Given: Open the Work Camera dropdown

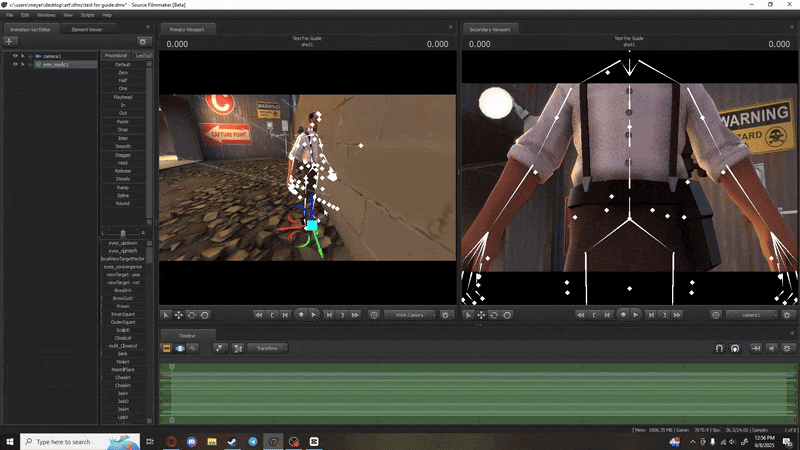Looking at the screenshot, I should 411,315.
